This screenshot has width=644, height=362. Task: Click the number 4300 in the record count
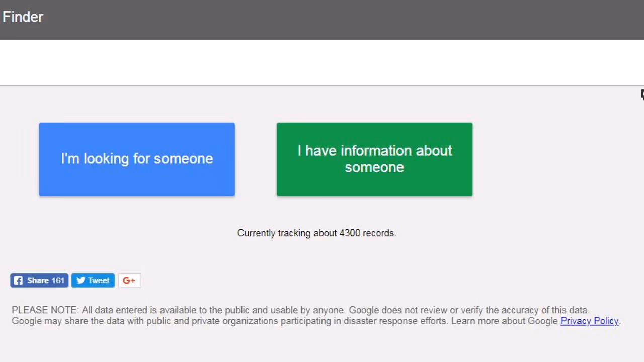(x=350, y=233)
